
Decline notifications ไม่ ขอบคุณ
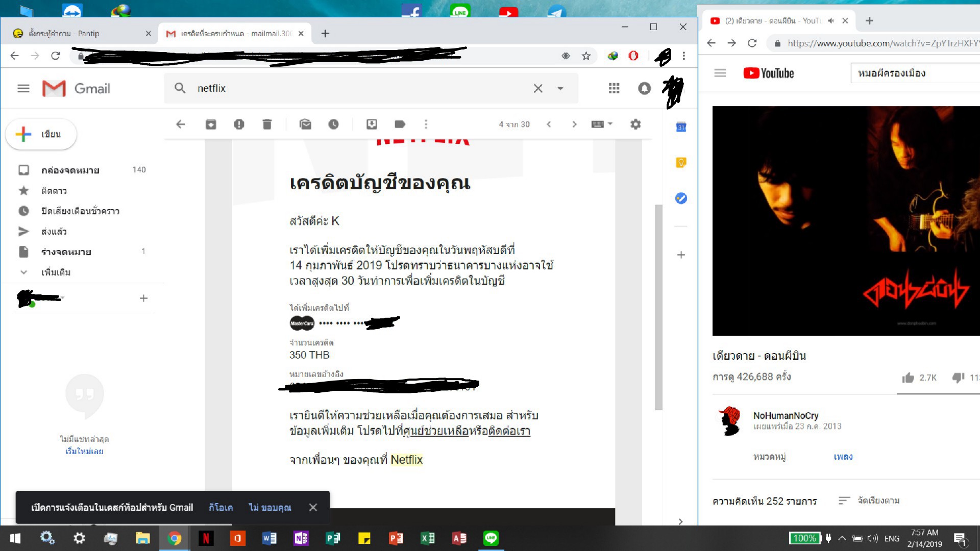coord(269,507)
